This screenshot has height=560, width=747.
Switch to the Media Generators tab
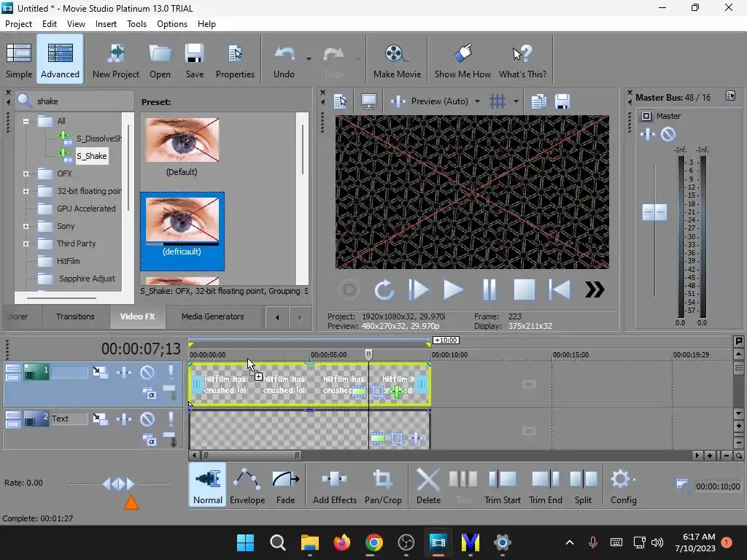[212, 316]
